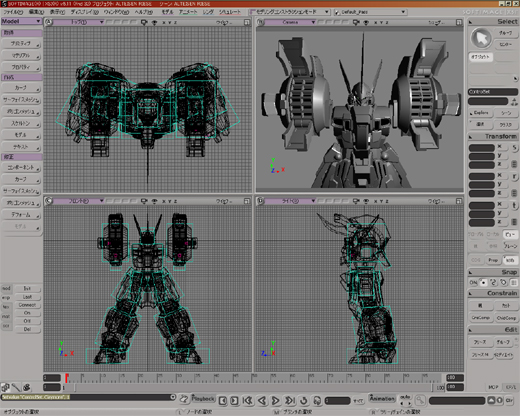Screen dimensions: 520x416
Task: Activate the Select arrow tool
Action: [x=481, y=38]
